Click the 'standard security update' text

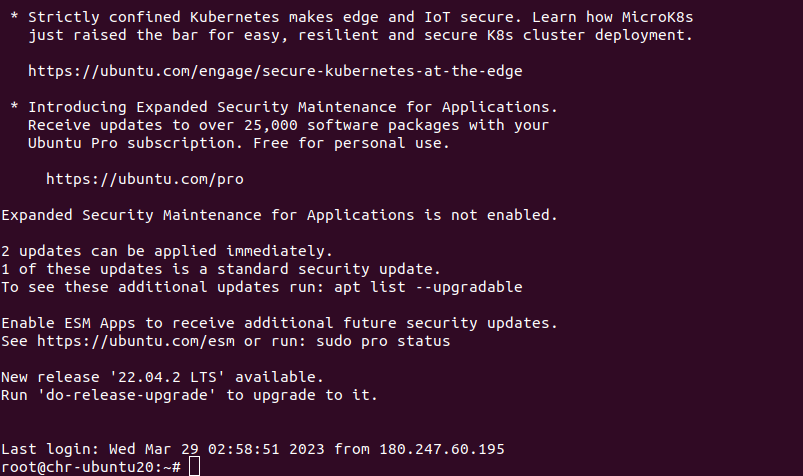pyautogui.click(x=325, y=269)
